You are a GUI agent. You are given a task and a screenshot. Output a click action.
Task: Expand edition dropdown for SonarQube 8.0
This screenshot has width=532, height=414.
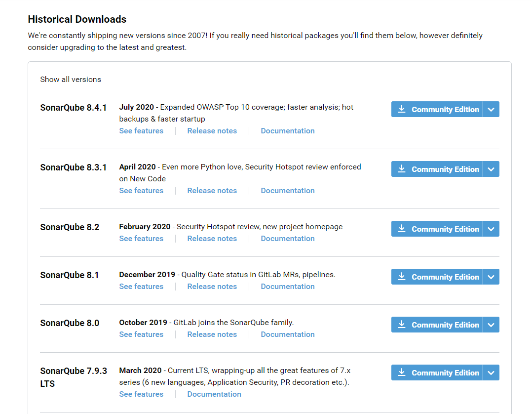[x=491, y=325]
